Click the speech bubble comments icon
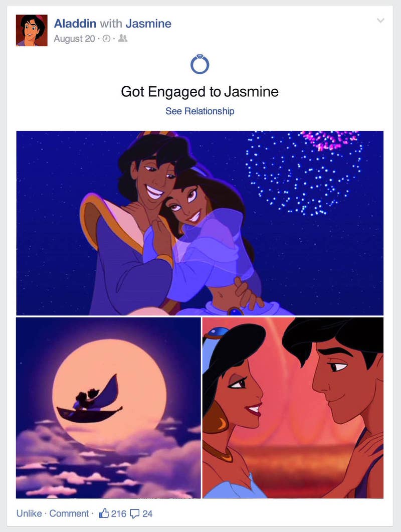Screen dimensions: 401x532 (x=135, y=514)
